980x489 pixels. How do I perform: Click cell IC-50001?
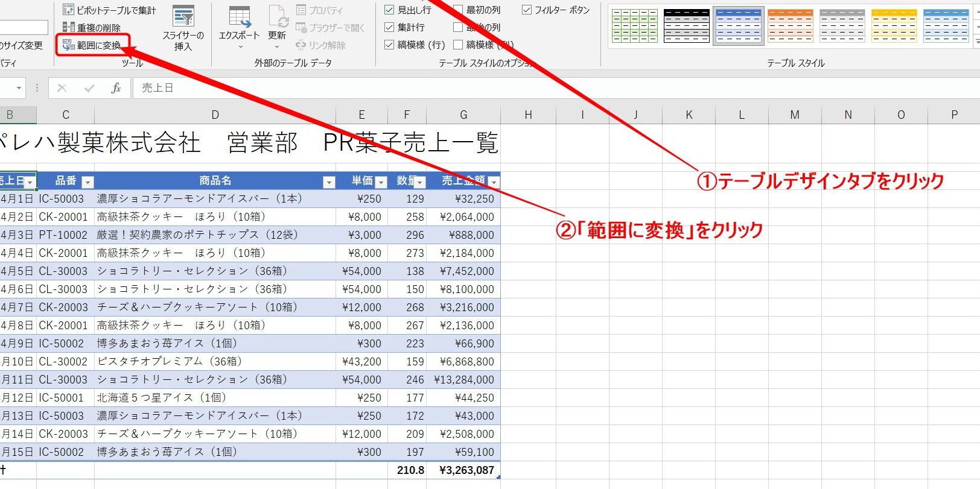pos(65,398)
